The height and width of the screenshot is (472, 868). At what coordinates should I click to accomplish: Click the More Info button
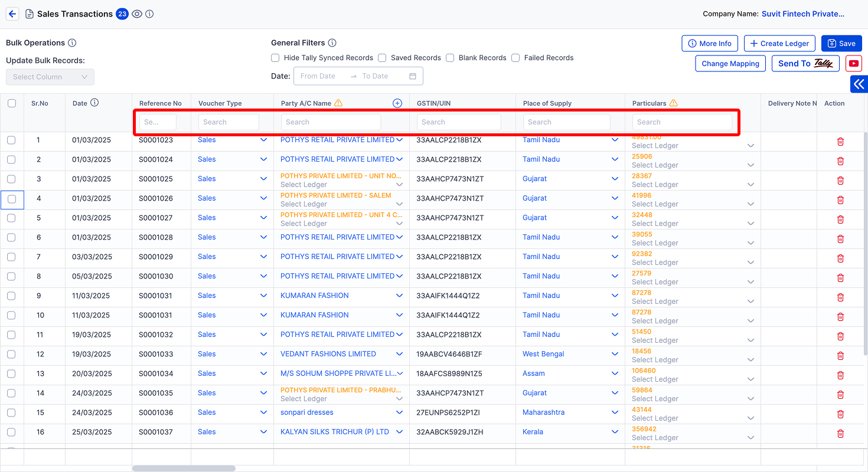click(710, 43)
